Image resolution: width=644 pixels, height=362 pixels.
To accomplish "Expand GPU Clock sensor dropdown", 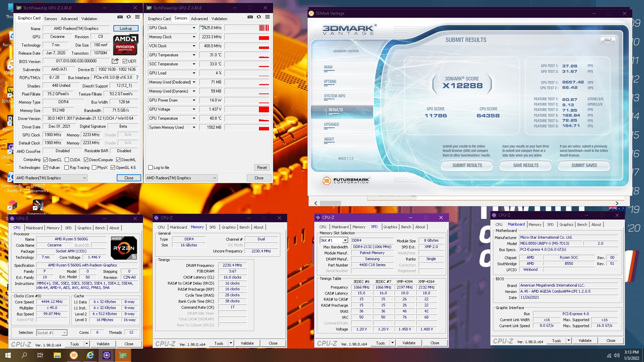I will click(x=194, y=28).
